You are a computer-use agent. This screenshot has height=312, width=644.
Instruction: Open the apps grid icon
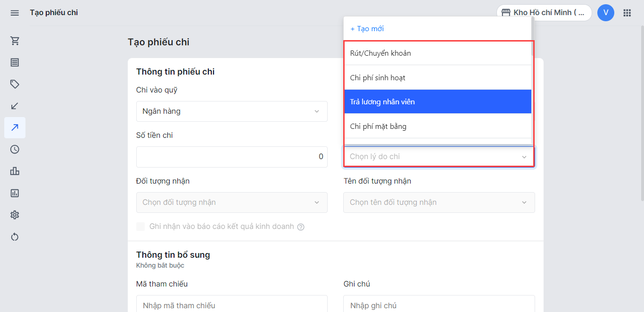pos(627,13)
